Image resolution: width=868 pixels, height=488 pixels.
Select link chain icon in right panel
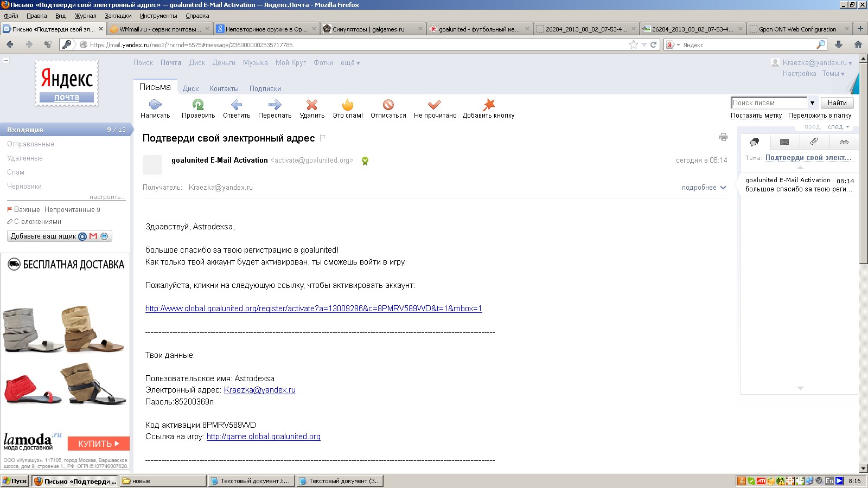tap(844, 142)
